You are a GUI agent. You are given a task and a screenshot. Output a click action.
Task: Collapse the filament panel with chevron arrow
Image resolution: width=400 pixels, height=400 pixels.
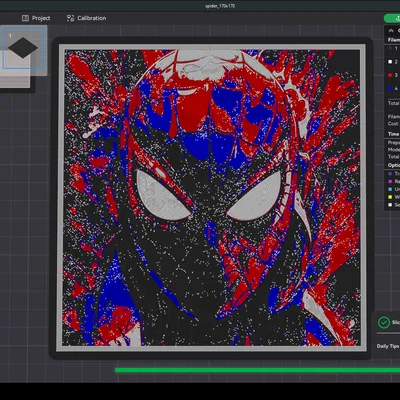coord(391,31)
